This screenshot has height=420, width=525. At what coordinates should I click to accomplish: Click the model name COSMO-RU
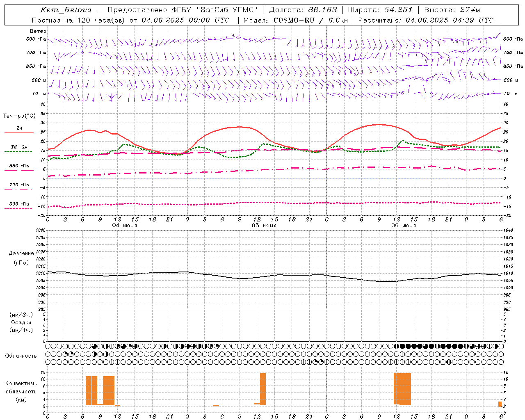coord(294,20)
